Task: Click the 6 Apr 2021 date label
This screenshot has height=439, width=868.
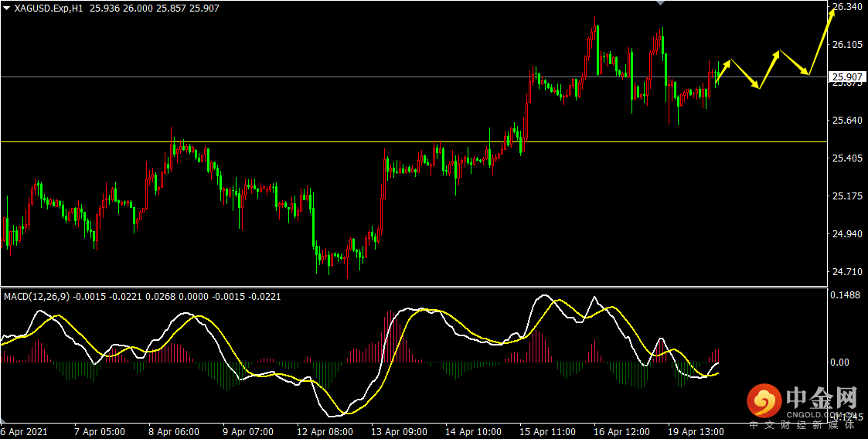Action: pyautogui.click(x=25, y=431)
